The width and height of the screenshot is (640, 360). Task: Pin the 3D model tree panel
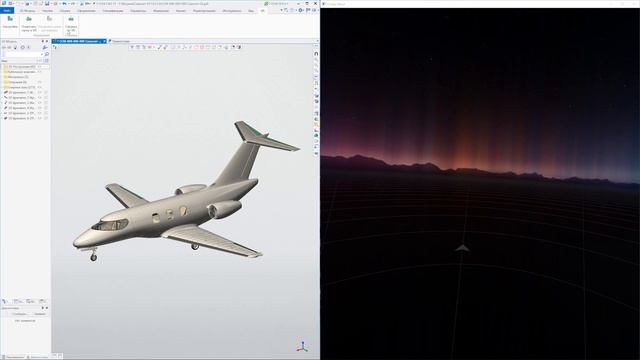click(x=42, y=41)
